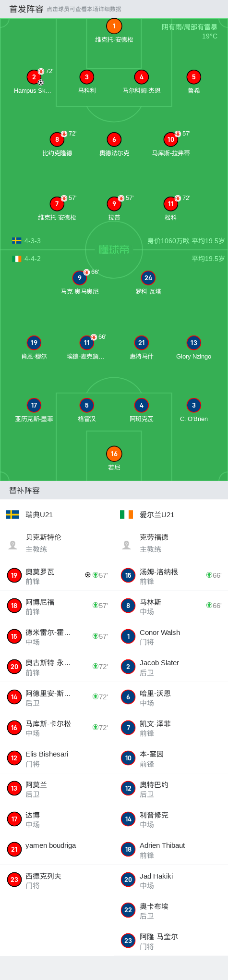Viewport: 228px width, 980px height.
Task: Click number 9 拉普 striker badge
Action: (114, 204)
